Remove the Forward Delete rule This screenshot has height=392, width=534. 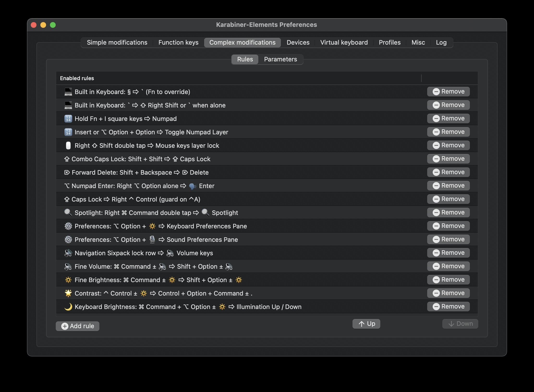(448, 172)
